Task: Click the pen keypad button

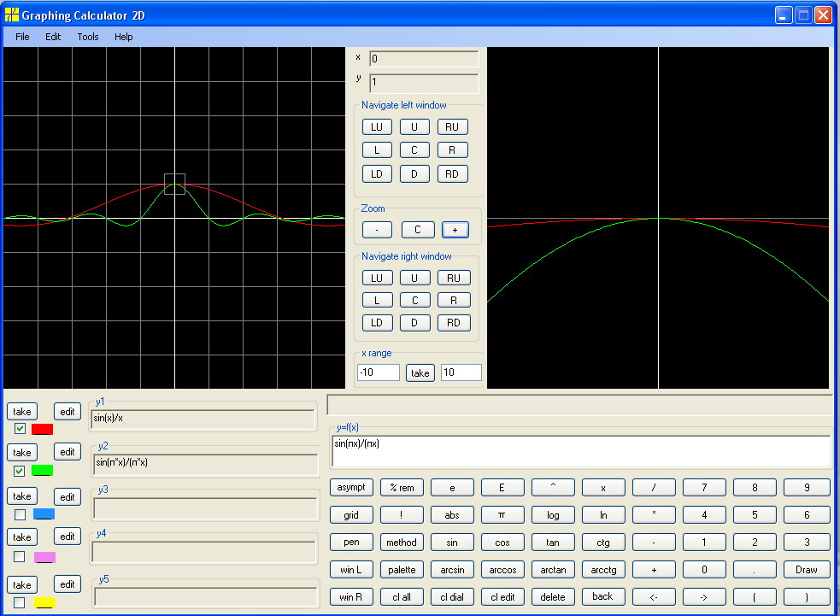Action: click(x=351, y=542)
